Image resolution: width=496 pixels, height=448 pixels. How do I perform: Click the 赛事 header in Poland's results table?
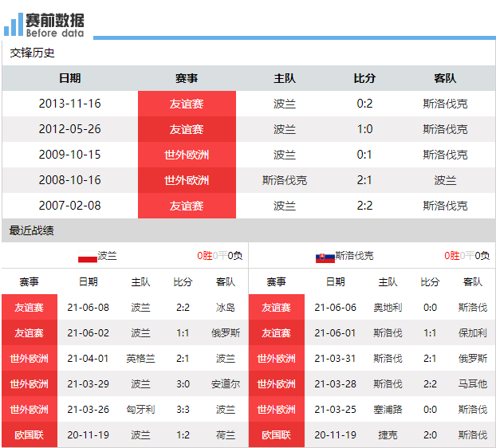click(29, 281)
